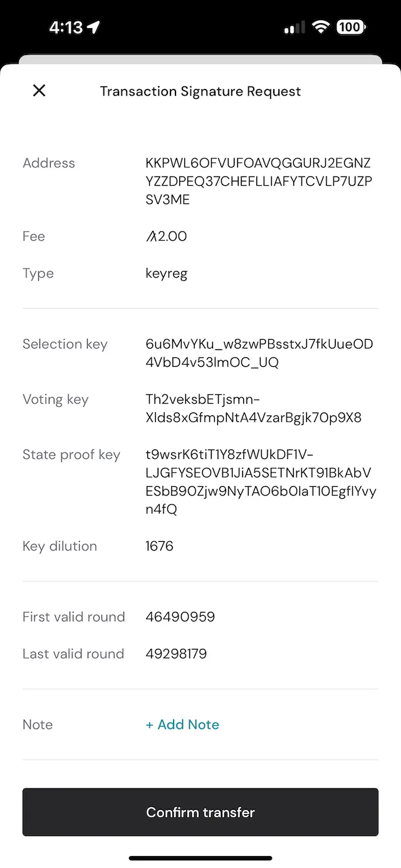Select the wallet address starting with KKPWL6
This screenshot has width=401, height=868.
point(256,181)
